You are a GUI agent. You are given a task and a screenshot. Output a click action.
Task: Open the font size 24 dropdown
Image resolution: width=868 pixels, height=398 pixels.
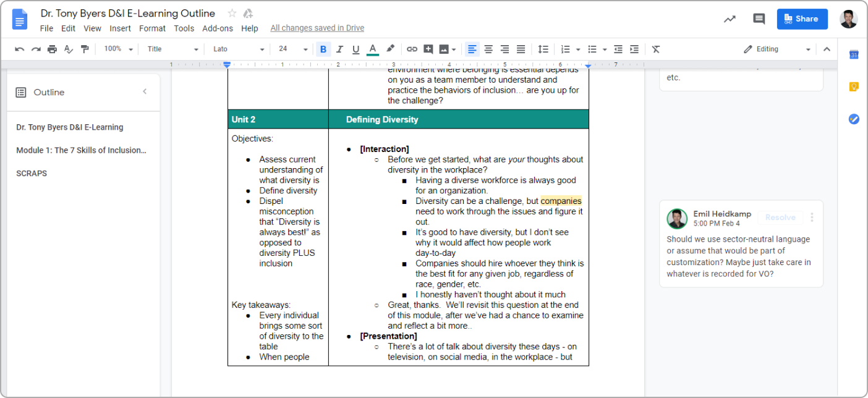pyautogui.click(x=292, y=49)
